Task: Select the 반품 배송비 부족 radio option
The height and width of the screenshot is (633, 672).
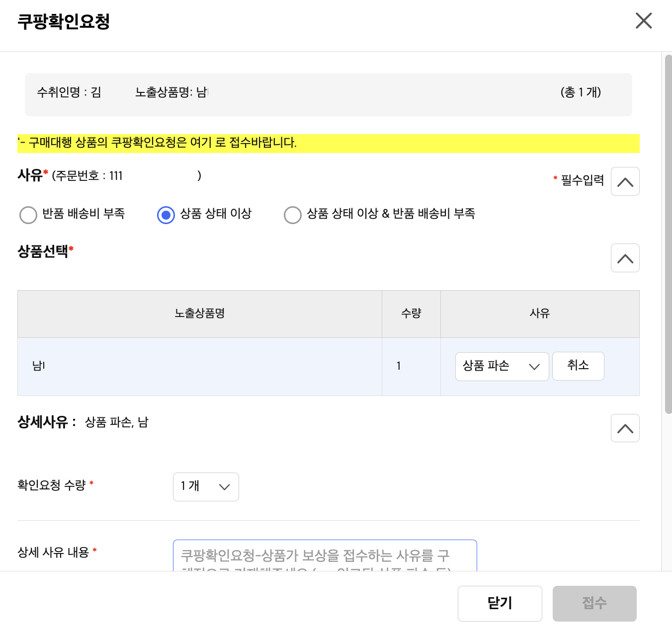Action: tap(28, 215)
